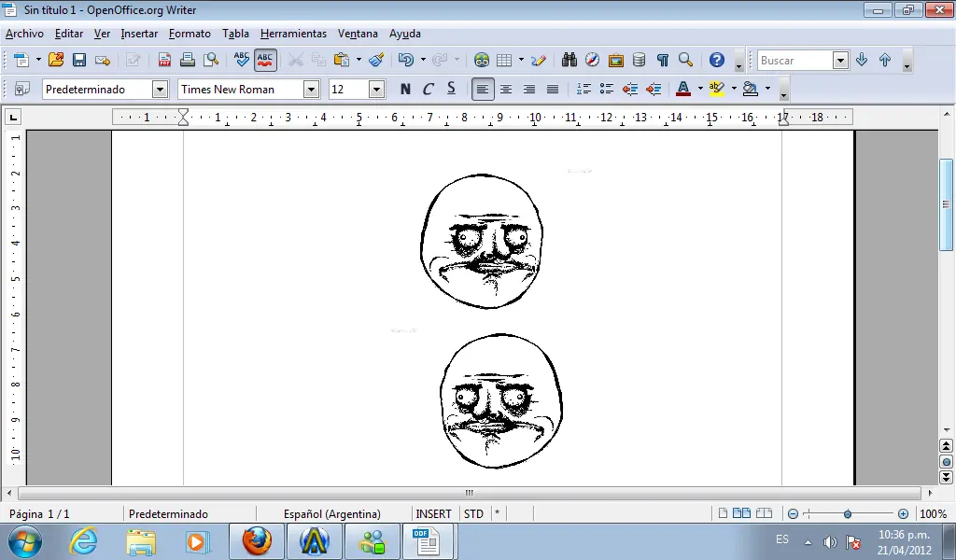Adjust the zoom slider handle
This screenshot has height=560, width=956.
point(848,514)
